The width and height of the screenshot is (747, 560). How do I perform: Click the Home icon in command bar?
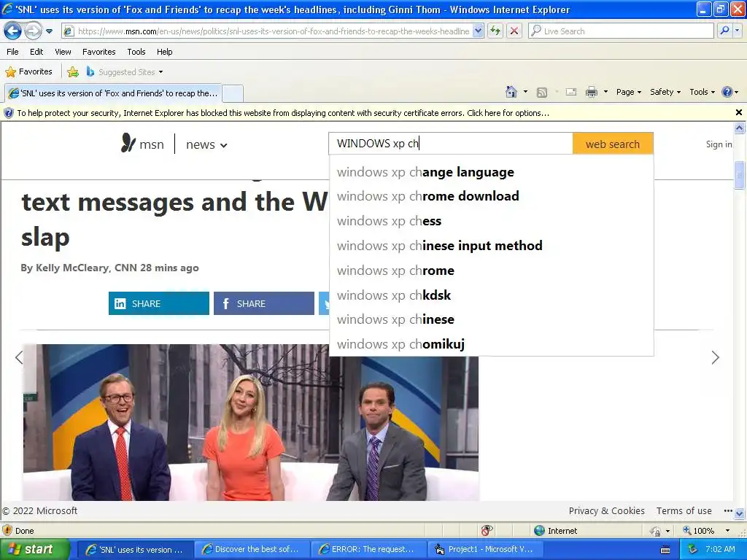pos(511,92)
